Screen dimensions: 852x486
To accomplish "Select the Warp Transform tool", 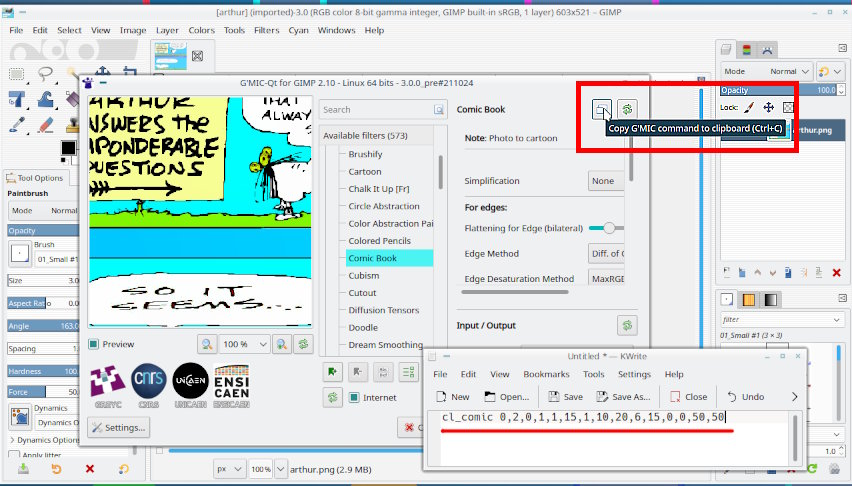I will (x=45, y=99).
